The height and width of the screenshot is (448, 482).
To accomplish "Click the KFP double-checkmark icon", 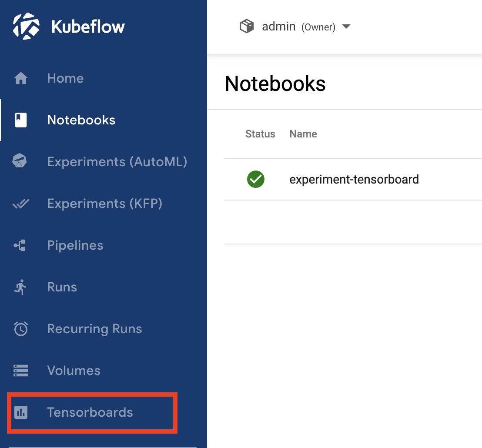I will click(x=21, y=204).
